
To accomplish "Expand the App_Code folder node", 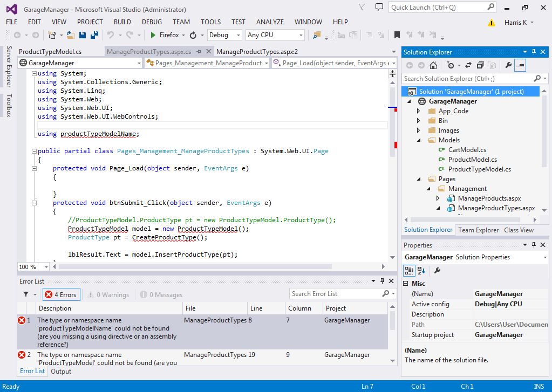I will (x=418, y=111).
